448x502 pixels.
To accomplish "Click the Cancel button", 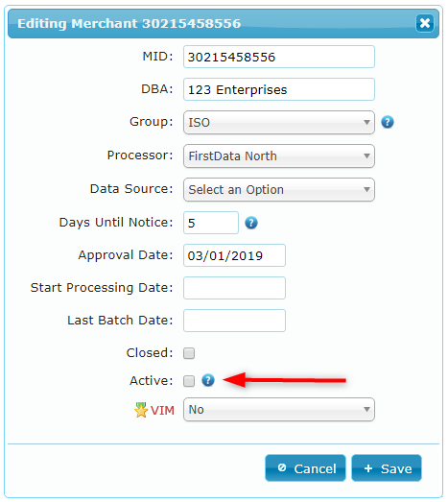I will (305, 468).
